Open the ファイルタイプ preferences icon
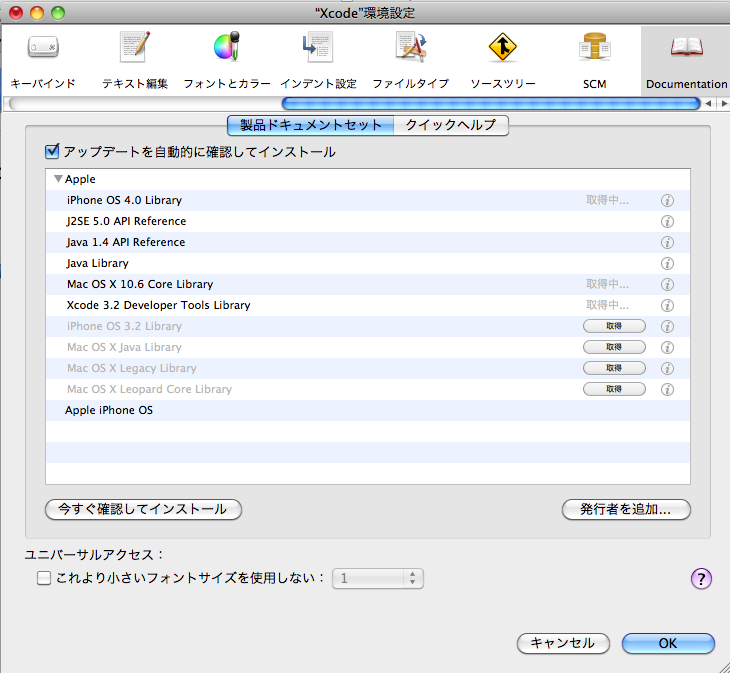 410,48
